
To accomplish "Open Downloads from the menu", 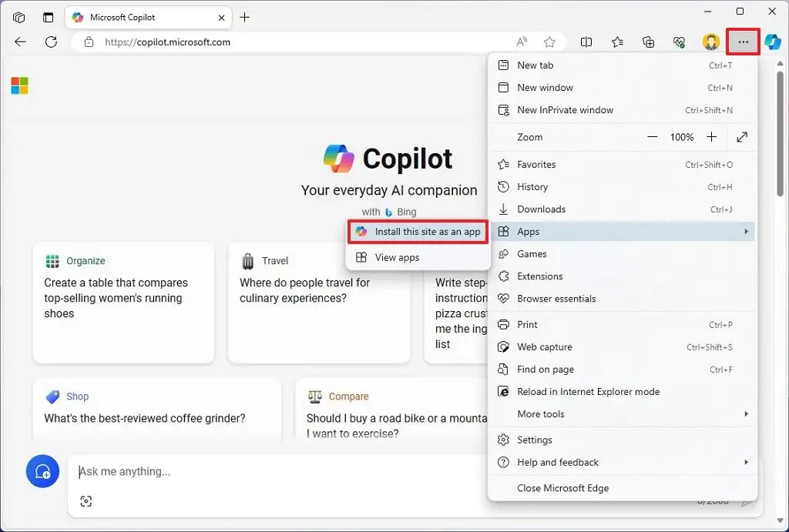I will pyautogui.click(x=540, y=209).
